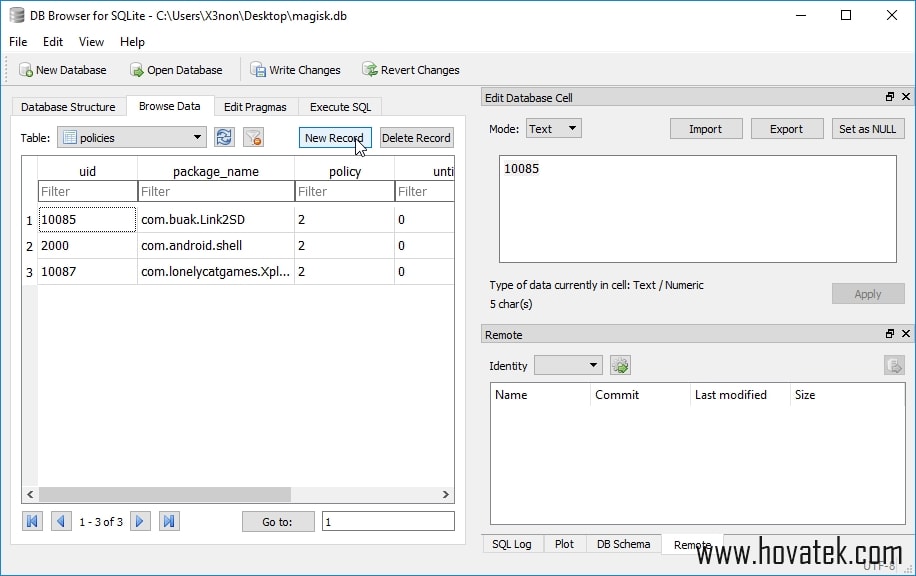Open the Help menu
Image resolution: width=916 pixels, height=576 pixels.
point(132,41)
